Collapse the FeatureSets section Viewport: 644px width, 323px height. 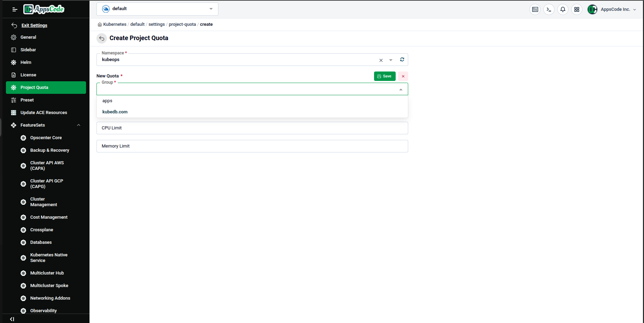click(79, 125)
